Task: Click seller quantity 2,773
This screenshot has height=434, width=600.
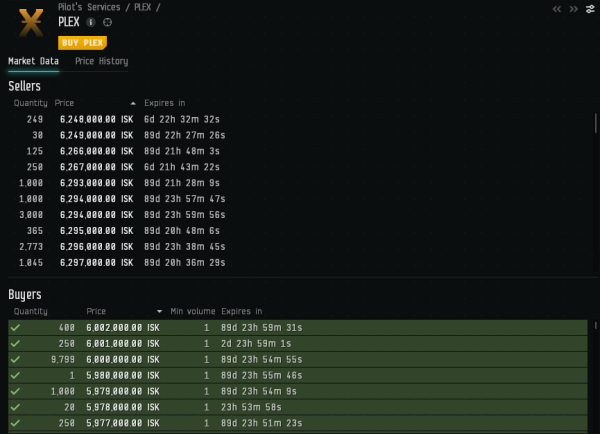Action: [31, 246]
